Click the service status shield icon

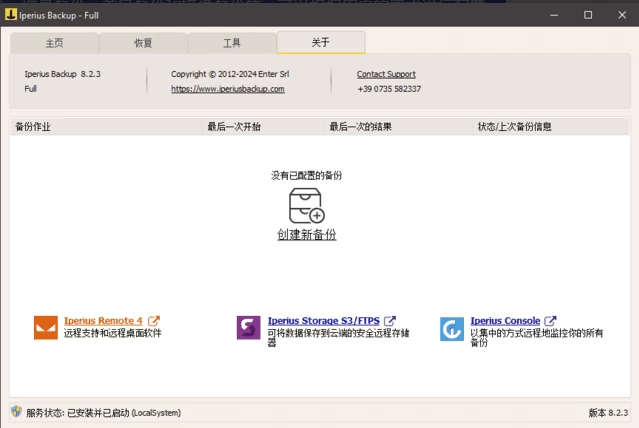coord(16,411)
